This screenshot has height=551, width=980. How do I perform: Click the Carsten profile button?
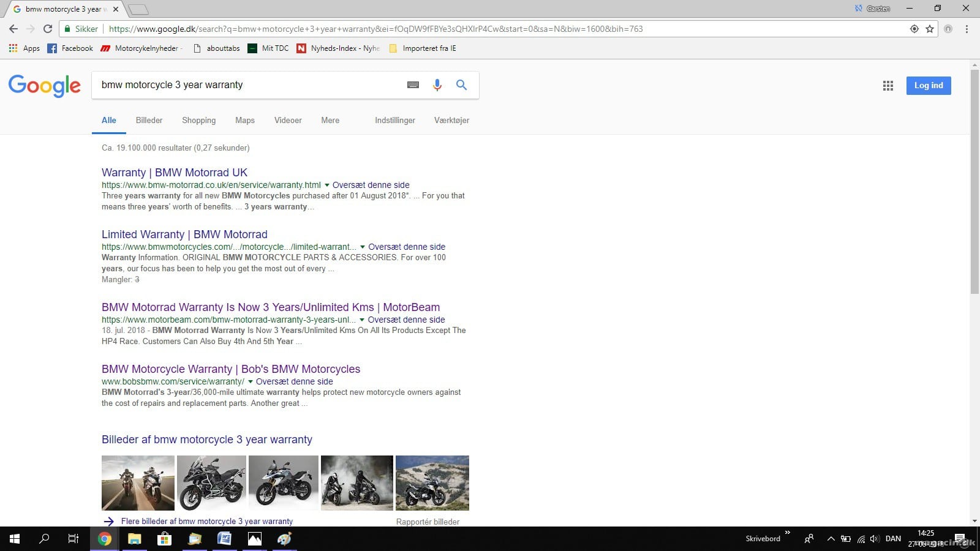[873, 9]
